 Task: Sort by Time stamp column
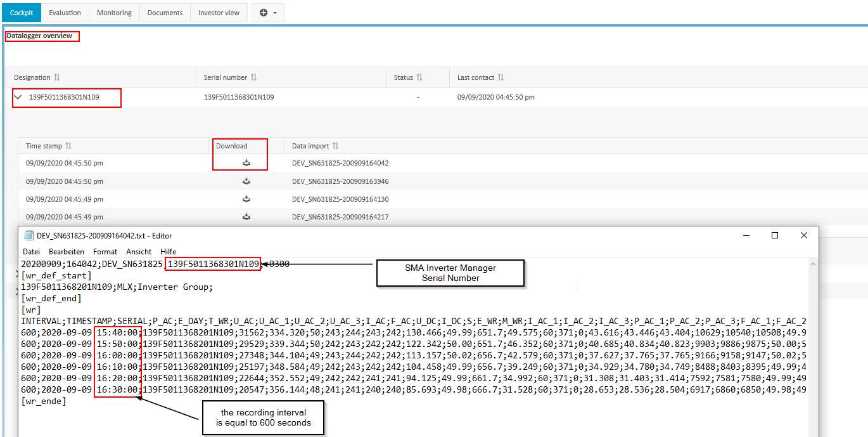point(68,146)
